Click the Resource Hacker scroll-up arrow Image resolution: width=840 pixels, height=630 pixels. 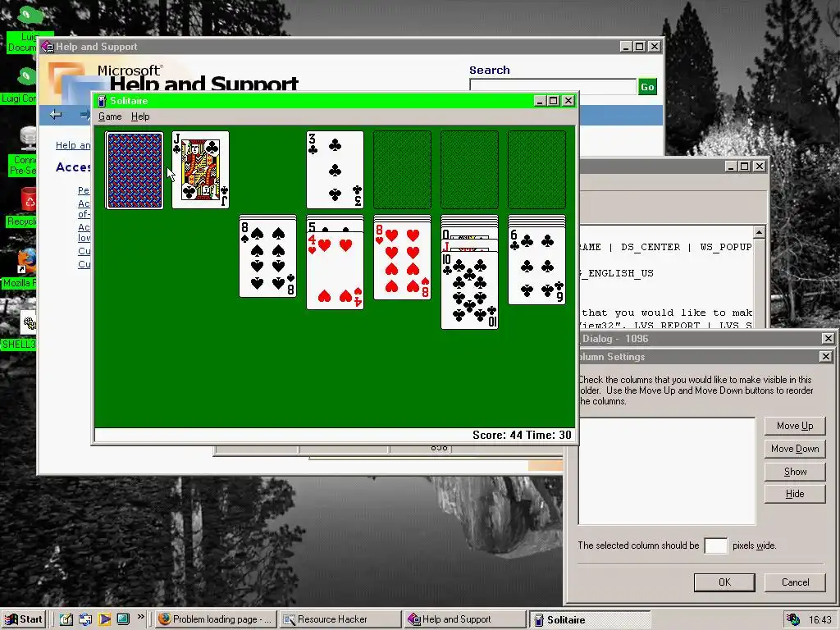pos(759,232)
